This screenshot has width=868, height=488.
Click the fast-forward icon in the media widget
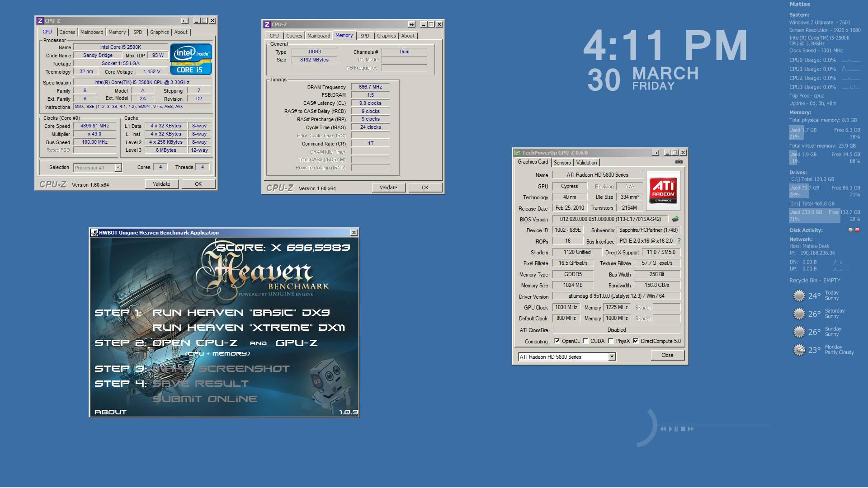(690, 429)
